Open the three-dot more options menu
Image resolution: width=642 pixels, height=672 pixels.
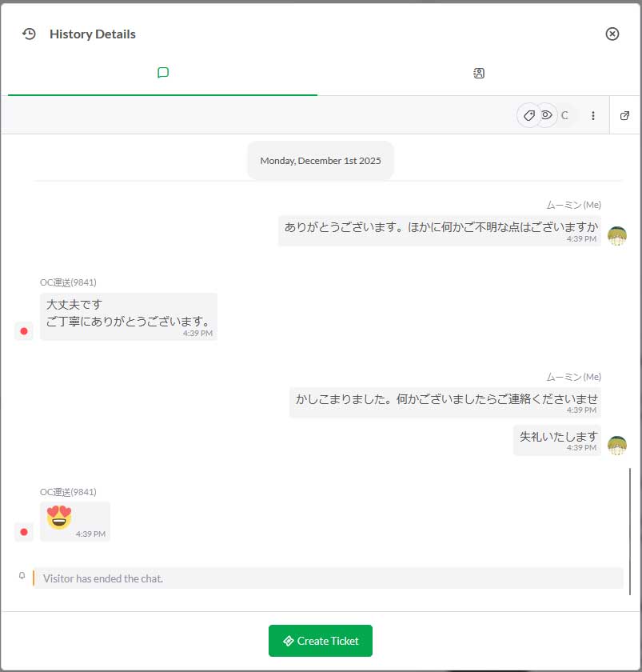[x=593, y=115]
